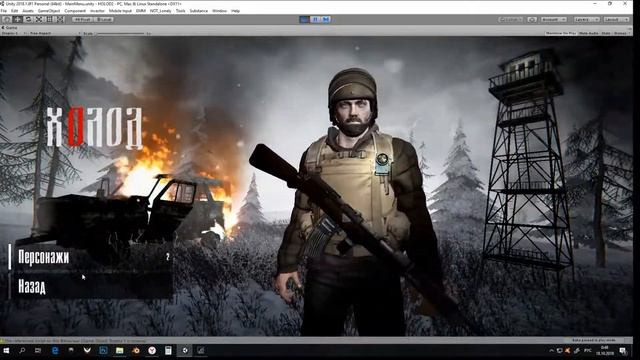Click the Персонажи menu button
Viewport: 640px width, 360px height.
pyautogui.click(x=91, y=257)
